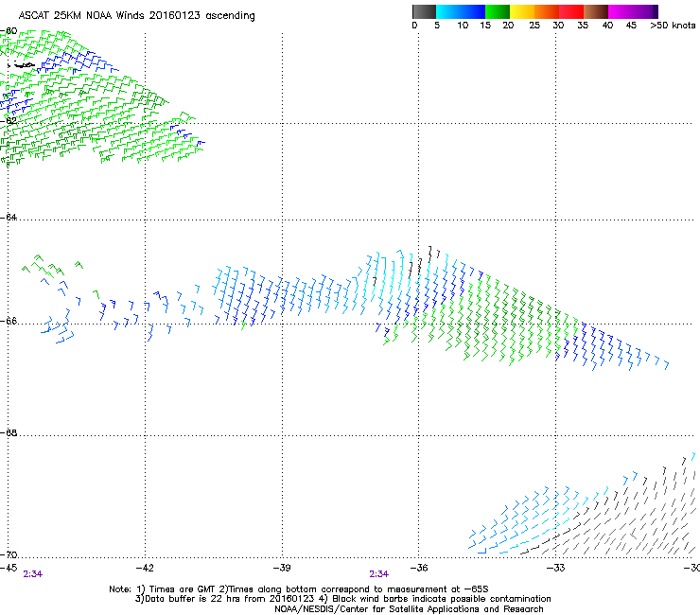Click the -62 latitude axis label

coord(9,120)
